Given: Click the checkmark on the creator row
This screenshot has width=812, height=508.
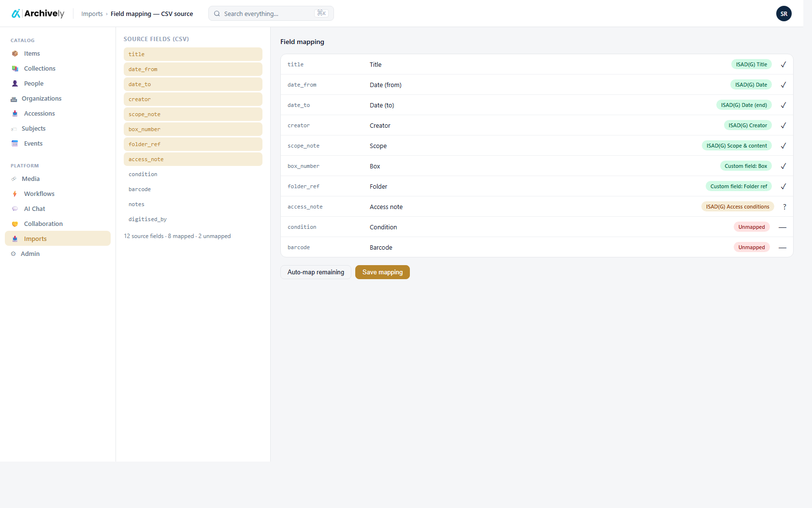Looking at the screenshot, I should 783,125.
